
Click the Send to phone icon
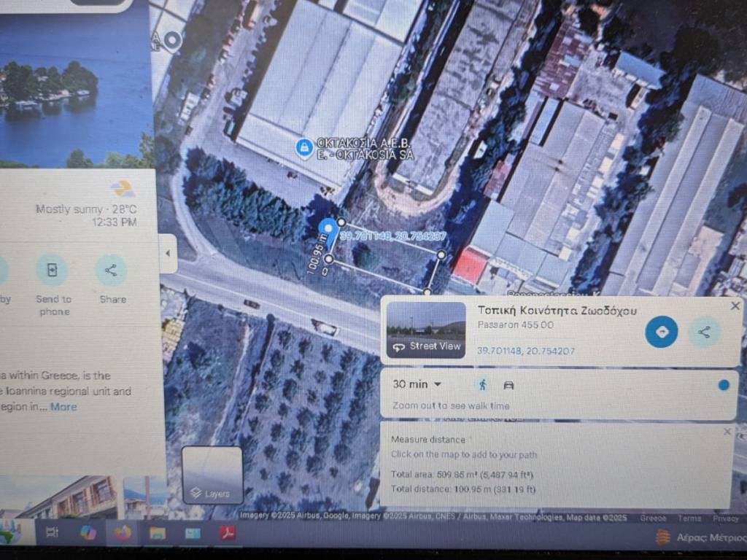click(x=53, y=271)
